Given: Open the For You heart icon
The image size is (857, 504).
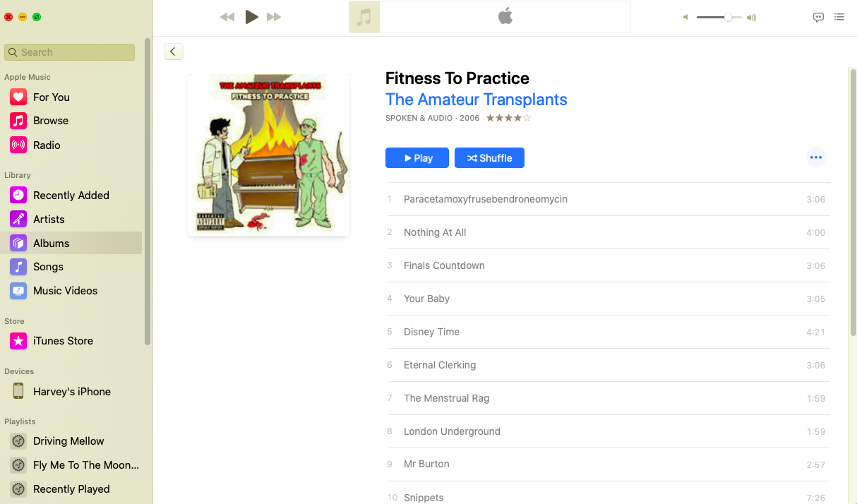Looking at the screenshot, I should [x=18, y=97].
